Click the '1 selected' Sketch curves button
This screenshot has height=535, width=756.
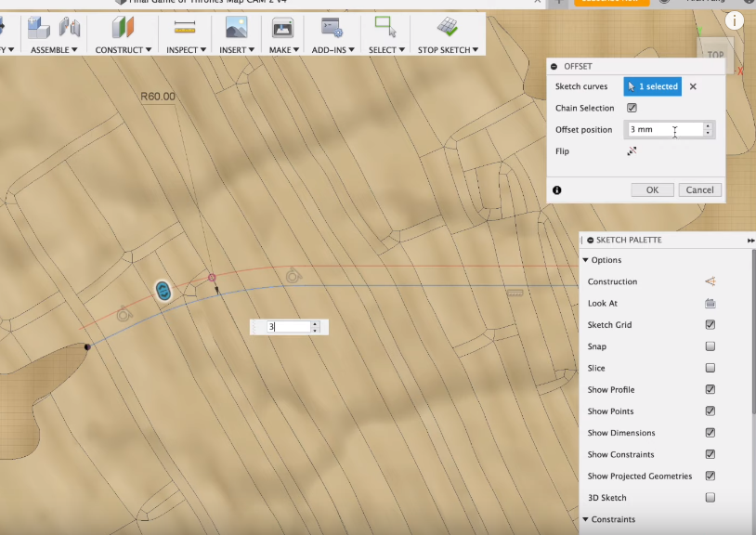653,86
